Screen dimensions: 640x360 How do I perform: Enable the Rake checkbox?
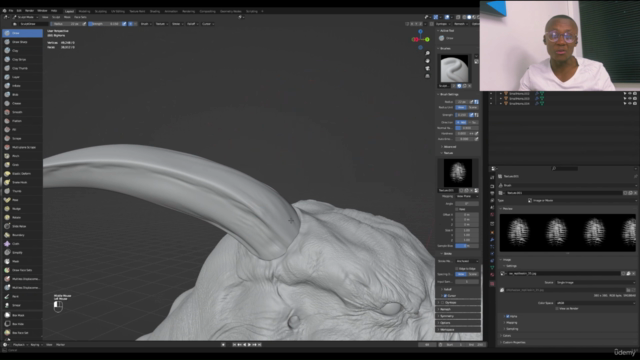tap(457, 209)
